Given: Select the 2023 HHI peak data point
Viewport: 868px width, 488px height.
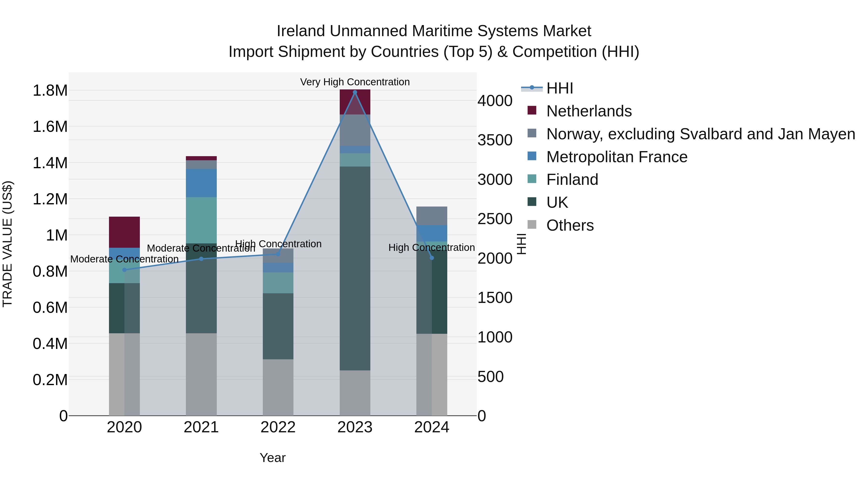Looking at the screenshot, I should pyautogui.click(x=355, y=92).
